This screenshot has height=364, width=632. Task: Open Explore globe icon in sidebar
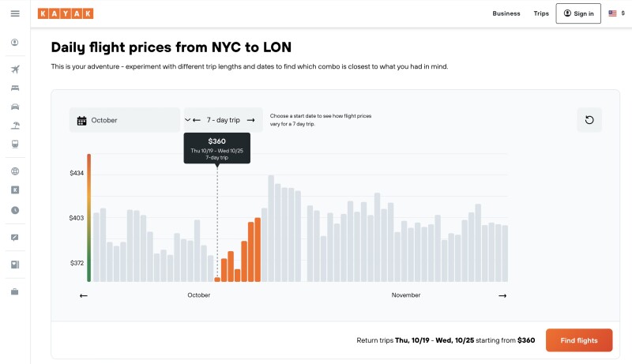[x=15, y=171]
